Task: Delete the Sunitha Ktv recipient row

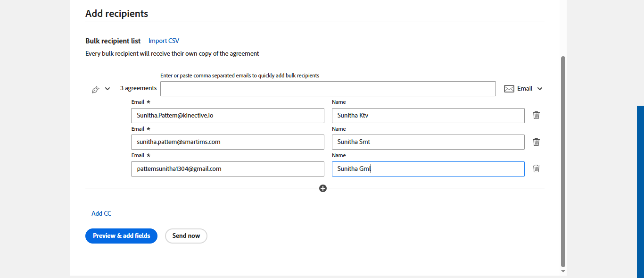Action: pyautogui.click(x=536, y=115)
